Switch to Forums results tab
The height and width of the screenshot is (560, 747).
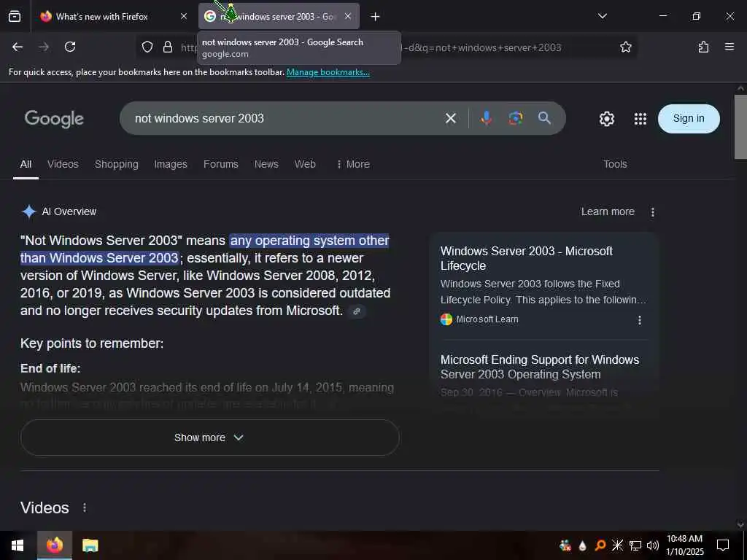click(x=220, y=164)
